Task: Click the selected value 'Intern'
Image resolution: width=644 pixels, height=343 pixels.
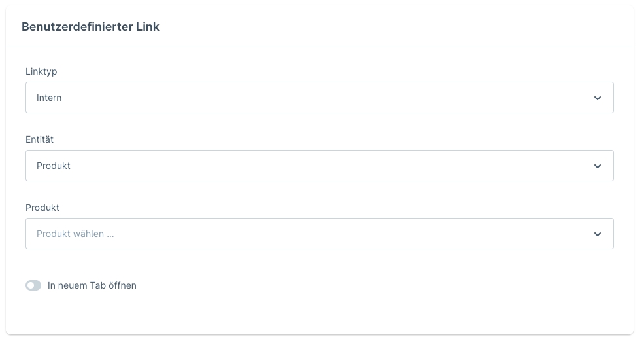Action: click(x=49, y=98)
